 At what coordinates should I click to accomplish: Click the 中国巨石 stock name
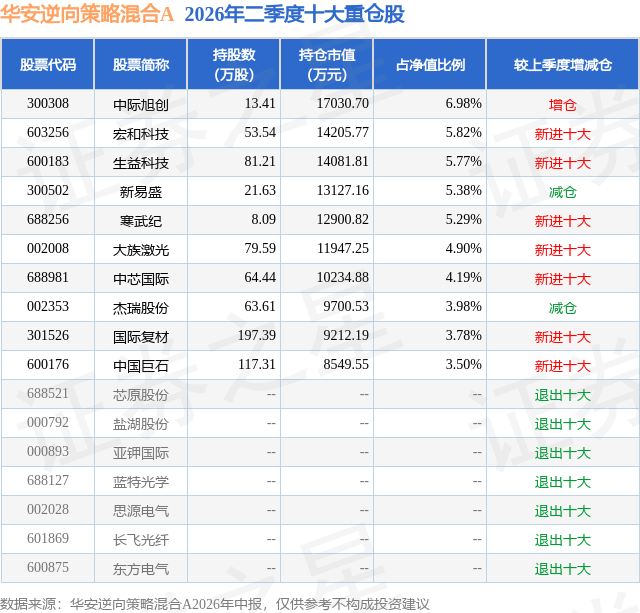point(141,366)
